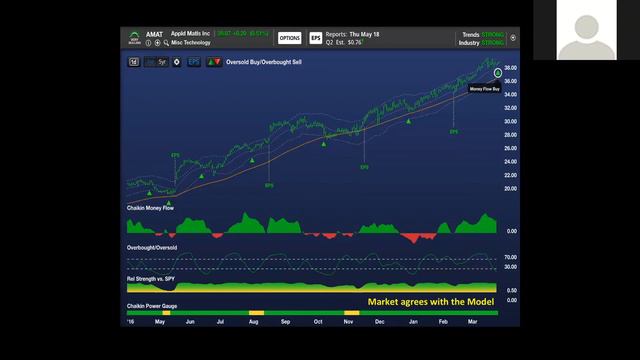Screen dimensions: 640x360
Task: Expand the dropdown arrow beside Trends STRONG
Action: pyautogui.click(x=513, y=38)
